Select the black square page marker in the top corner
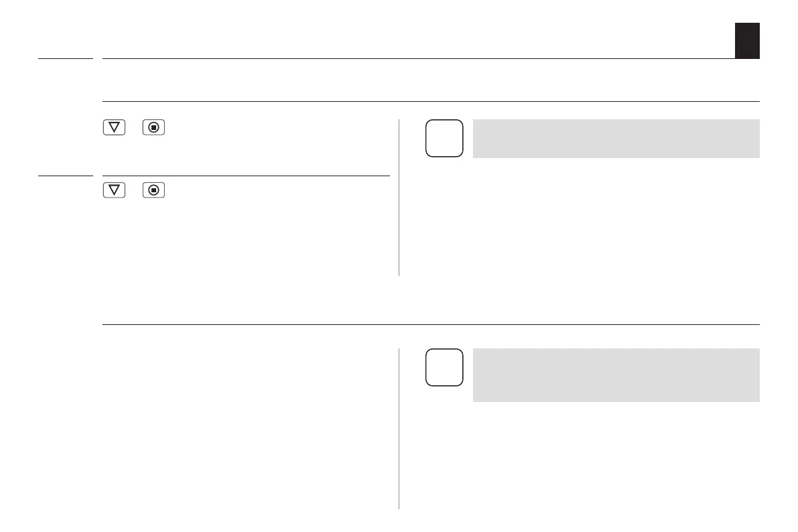 tap(747, 40)
